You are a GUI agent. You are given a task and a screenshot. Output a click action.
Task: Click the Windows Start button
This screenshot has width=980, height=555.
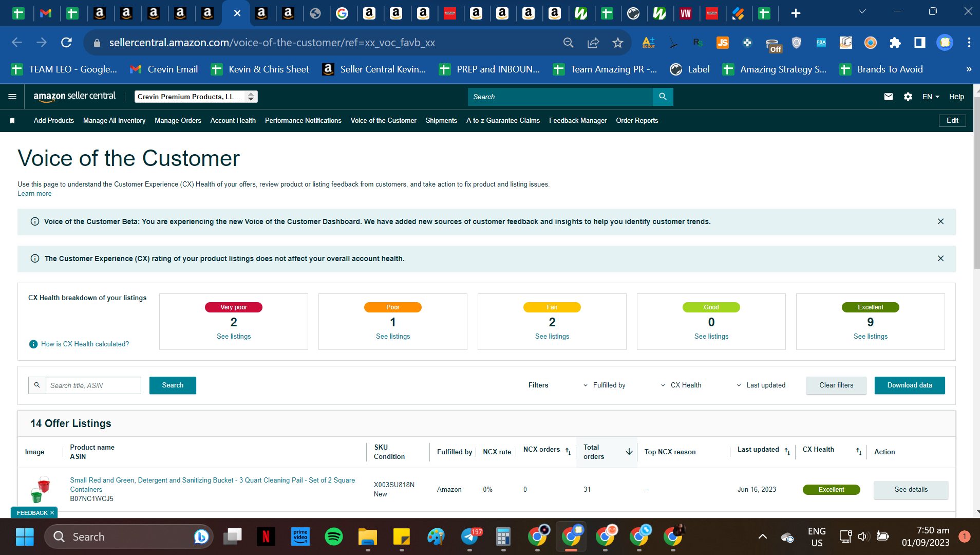click(25, 537)
